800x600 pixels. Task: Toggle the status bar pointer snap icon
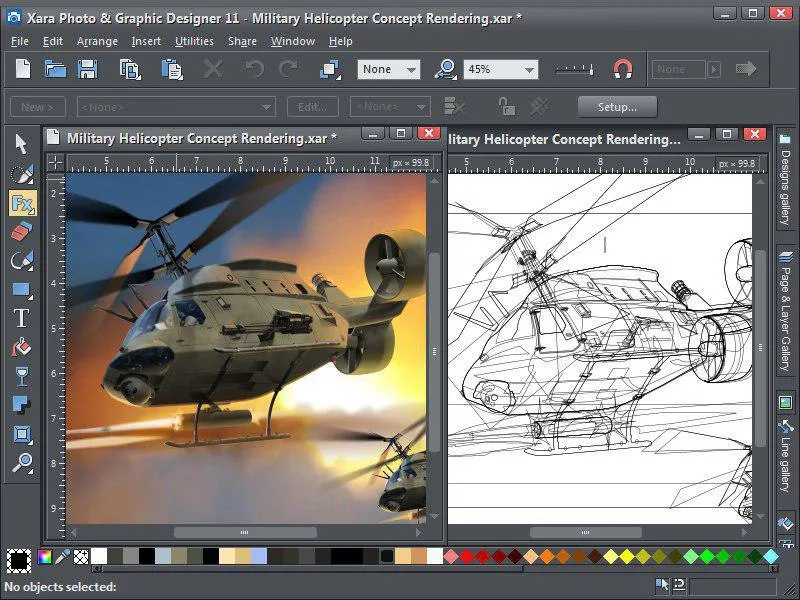click(x=662, y=585)
